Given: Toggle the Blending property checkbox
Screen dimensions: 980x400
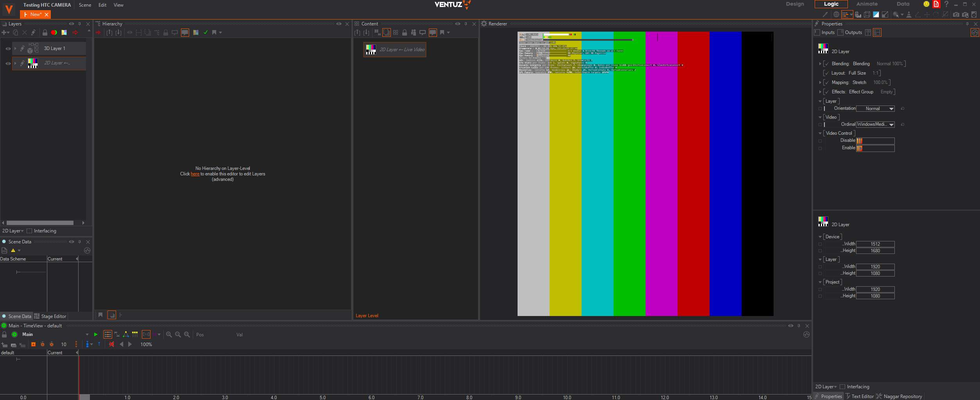Looking at the screenshot, I should 826,64.
